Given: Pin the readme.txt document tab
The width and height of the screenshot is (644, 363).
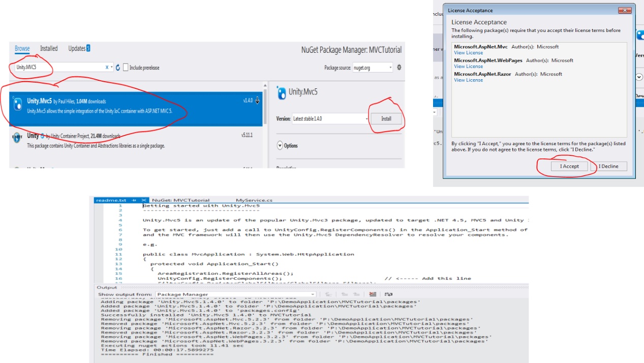Looking at the screenshot, I should (x=135, y=201).
